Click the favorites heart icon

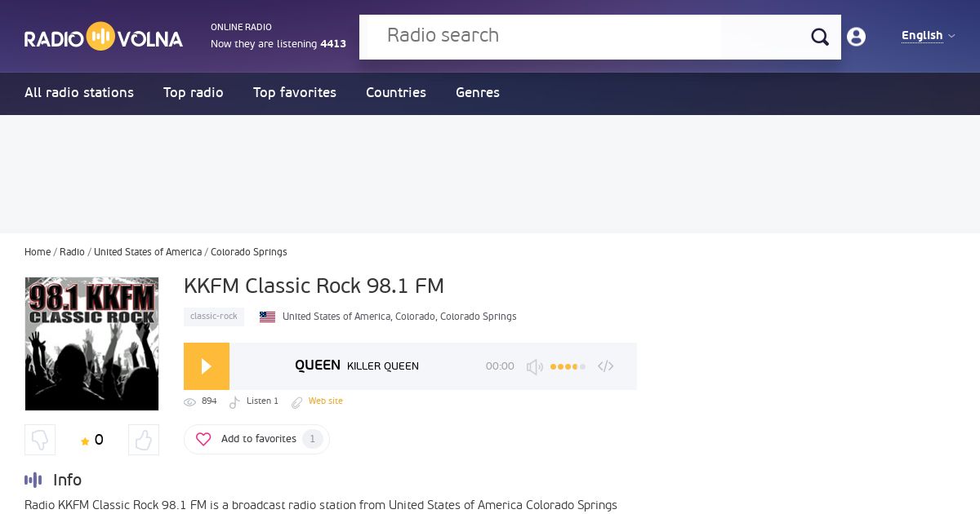coord(203,439)
